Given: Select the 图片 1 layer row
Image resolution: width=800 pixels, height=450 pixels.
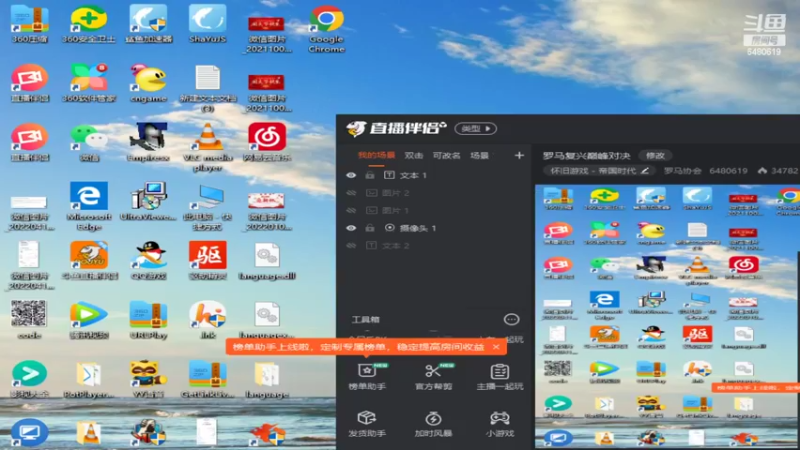Looking at the screenshot, I should (x=434, y=210).
